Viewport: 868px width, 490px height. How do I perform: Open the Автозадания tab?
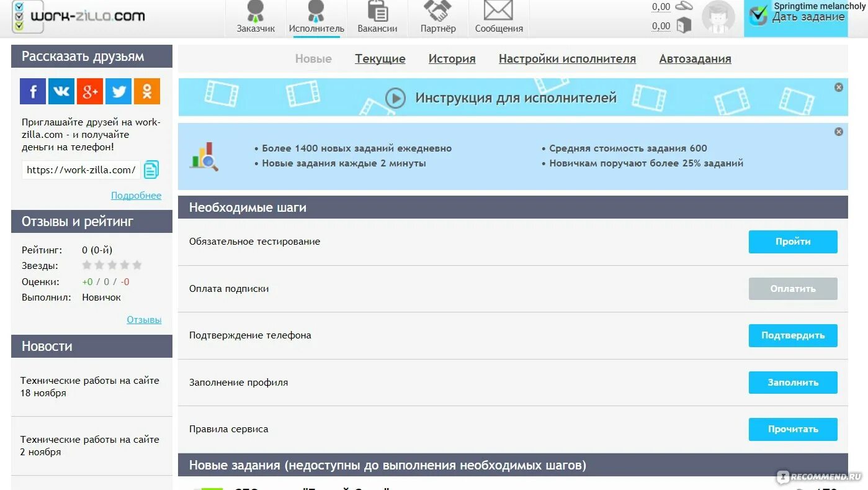coord(695,59)
